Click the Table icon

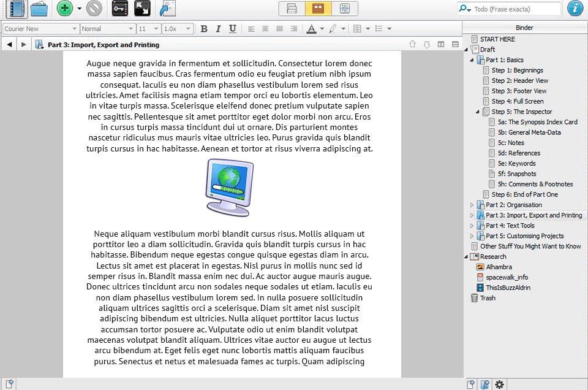357,29
